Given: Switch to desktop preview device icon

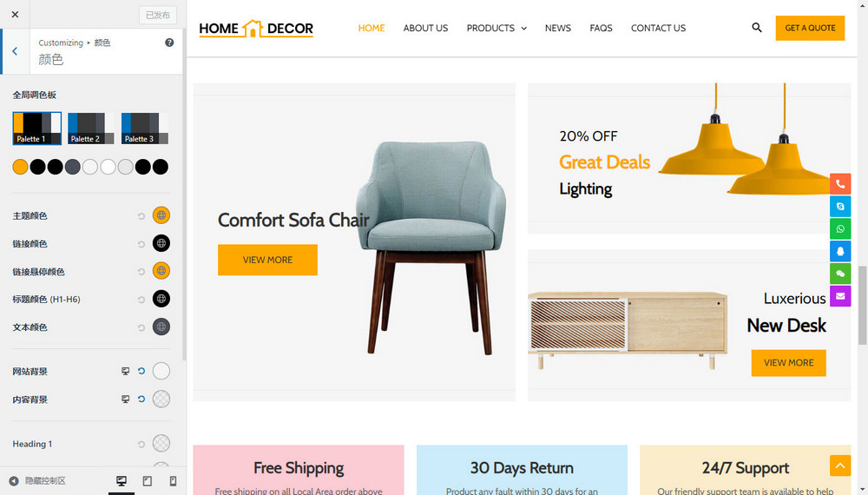Looking at the screenshot, I should point(122,480).
